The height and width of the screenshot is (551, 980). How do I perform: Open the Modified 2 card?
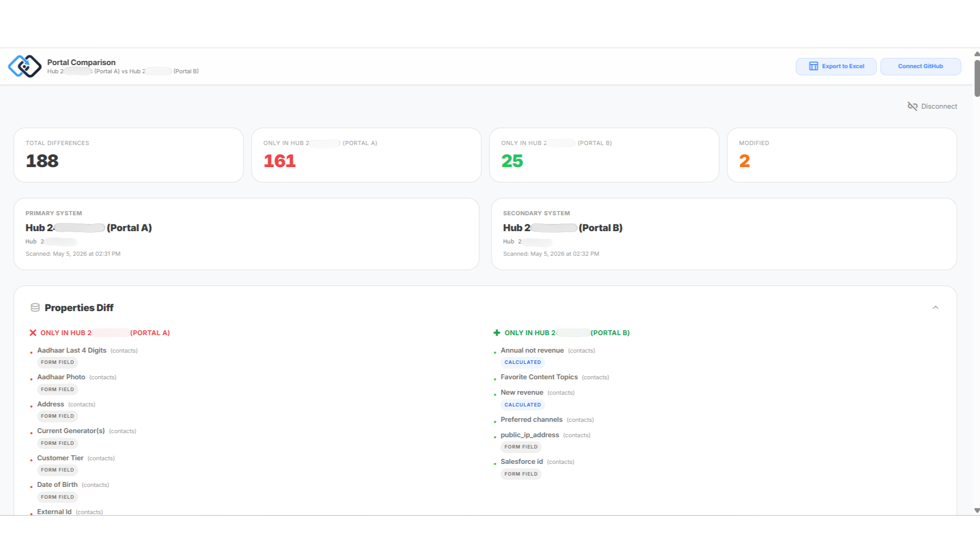[x=842, y=155]
